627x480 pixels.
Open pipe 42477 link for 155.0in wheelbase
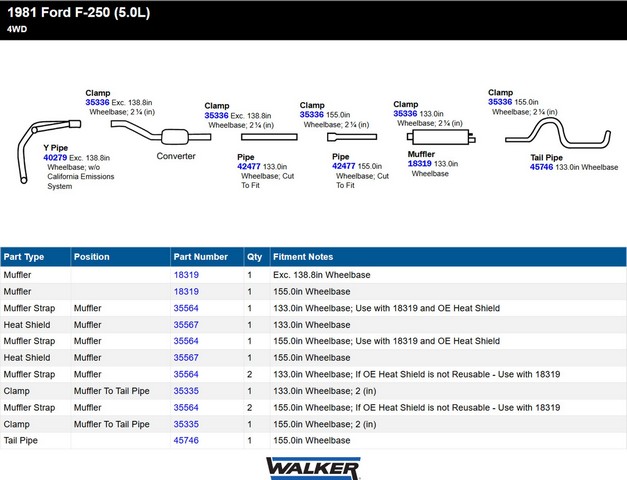pyautogui.click(x=343, y=166)
